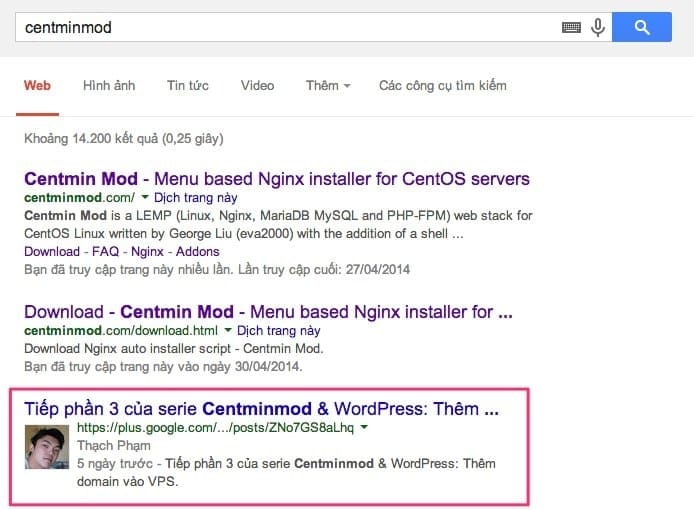
Task: Start voice search with the microphone
Action: (x=598, y=27)
